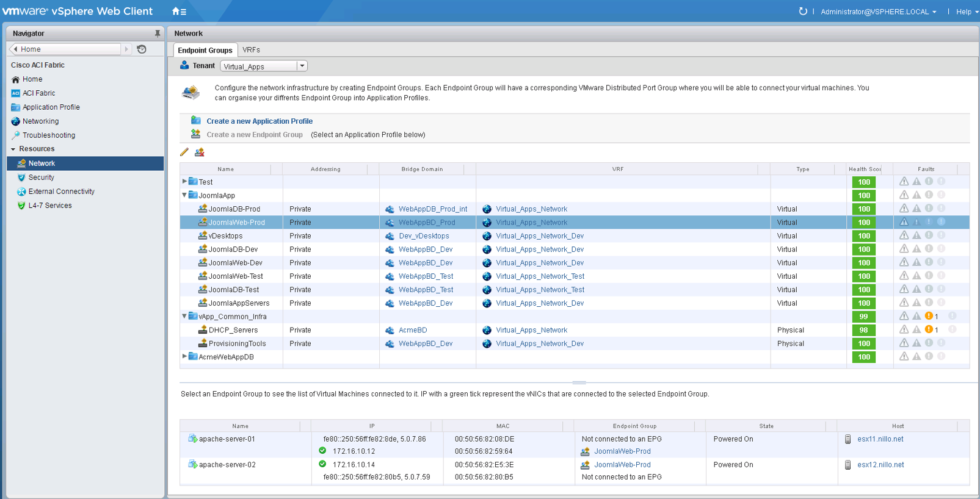
Task: Open the home menu icon in header
Action: click(178, 12)
